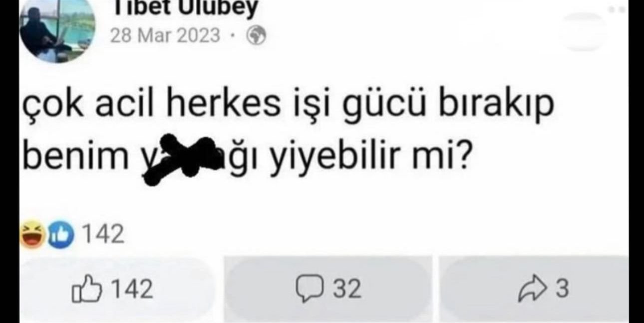Click the Haha laughing reaction emoji
The image size is (644, 323).
coord(33,235)
